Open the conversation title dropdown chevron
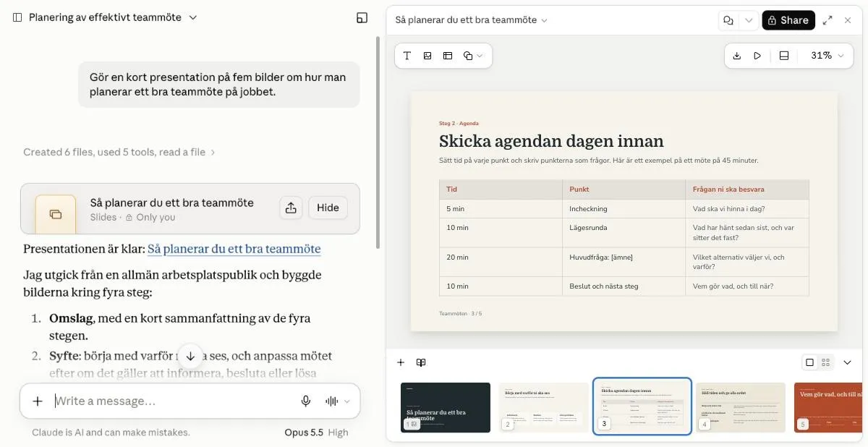Viewport: 868px width, 447px height. tap(193, 17)
